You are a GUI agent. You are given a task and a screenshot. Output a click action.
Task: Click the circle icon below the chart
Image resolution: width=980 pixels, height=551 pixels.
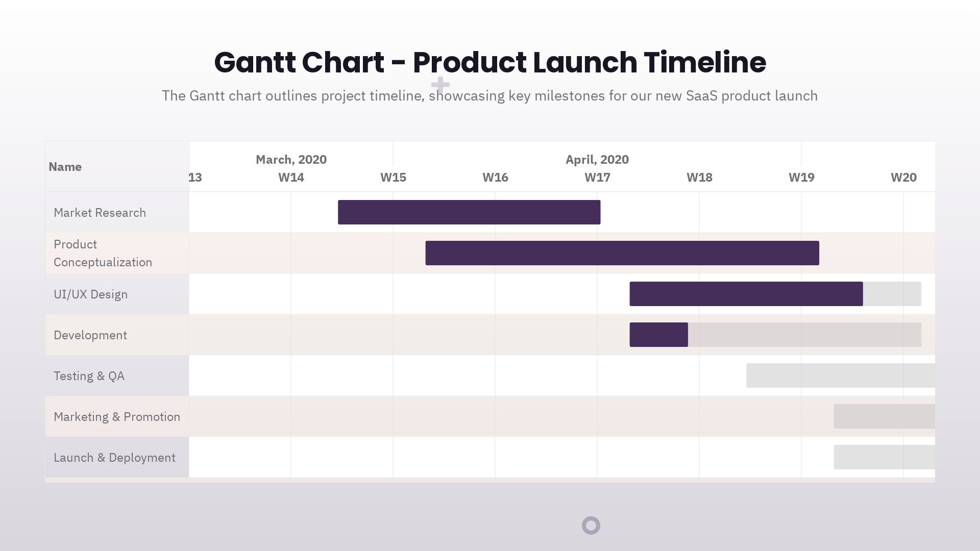591,525
